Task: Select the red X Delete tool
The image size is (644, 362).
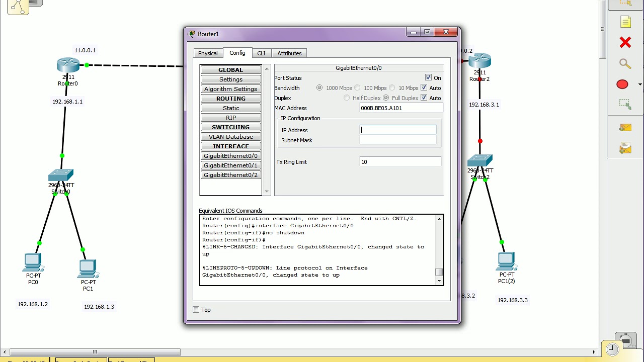Action: [625, 43]
